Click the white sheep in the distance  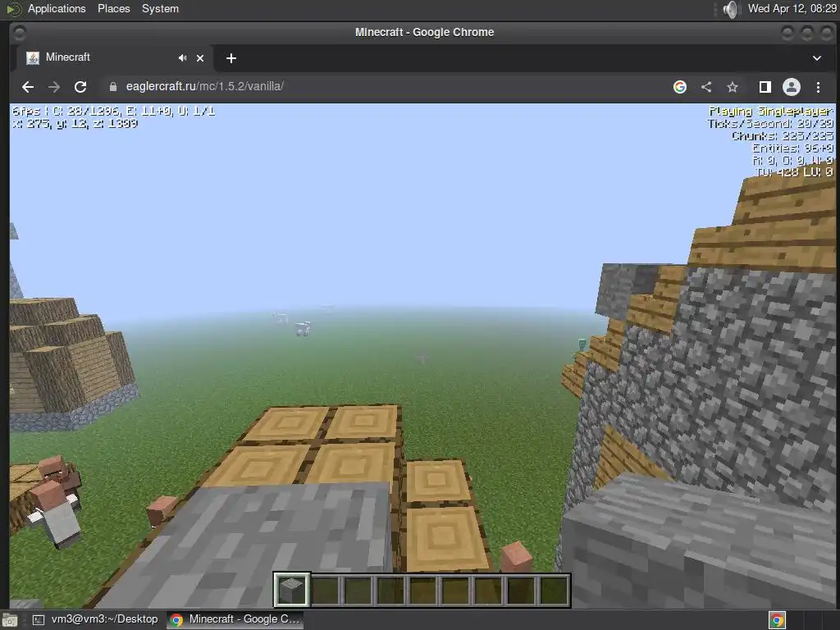[x=303, y=328]
